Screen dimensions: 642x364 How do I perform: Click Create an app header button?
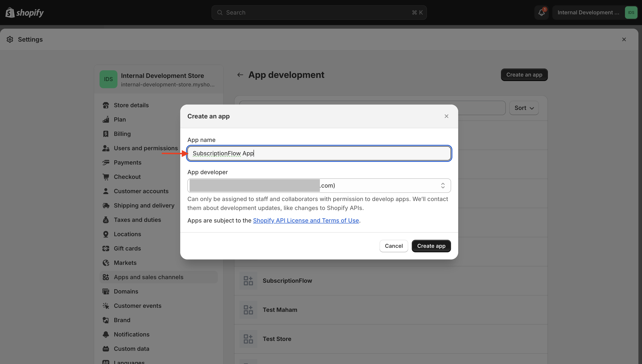(x=524, y=75)
